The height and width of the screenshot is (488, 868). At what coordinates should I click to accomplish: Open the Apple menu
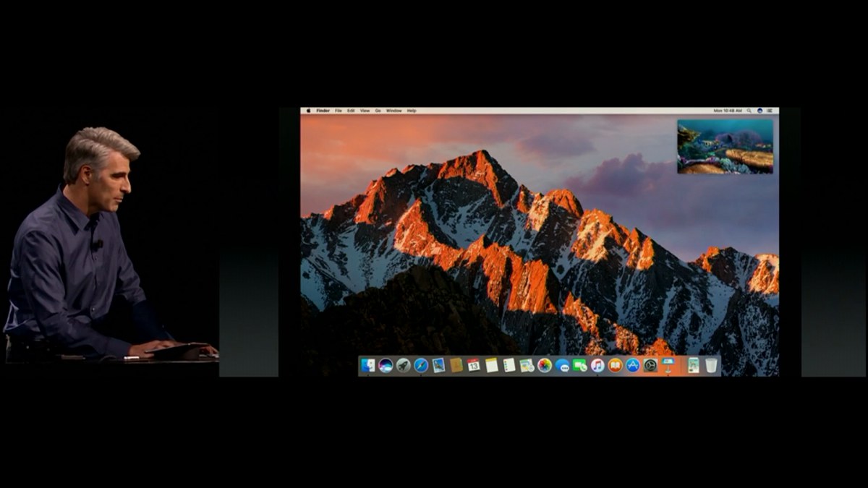[308, 111]
